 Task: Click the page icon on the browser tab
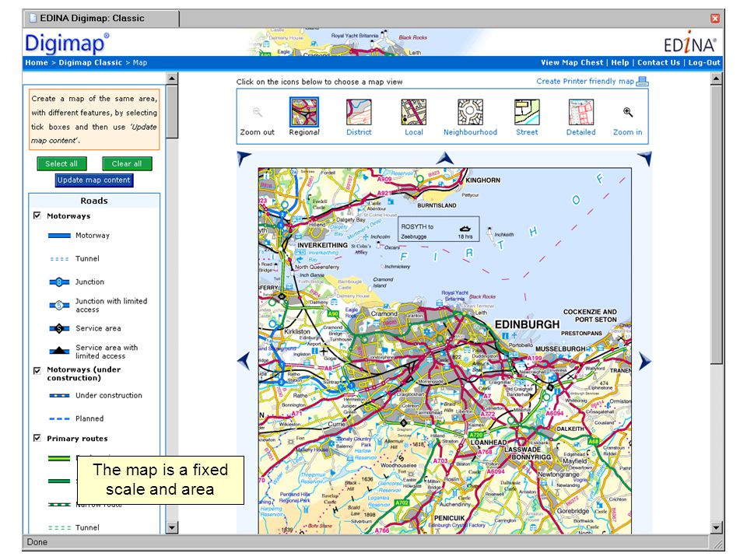point(33,18)
